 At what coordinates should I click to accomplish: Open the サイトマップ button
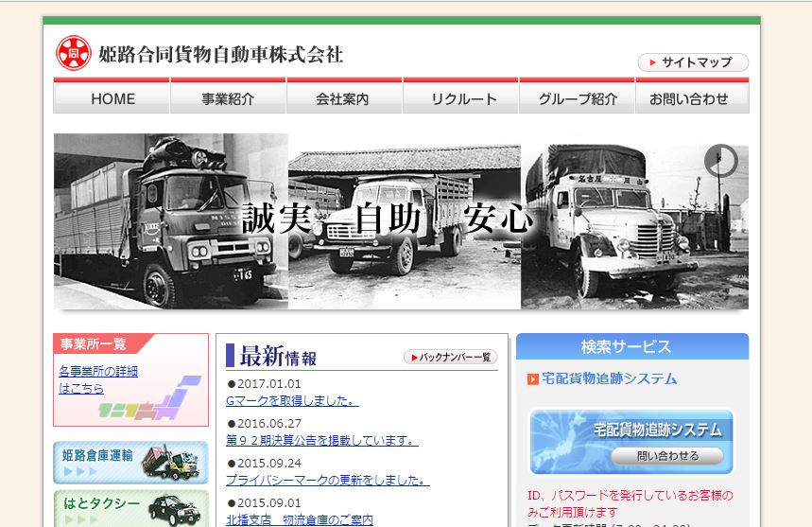click(693, 62)
